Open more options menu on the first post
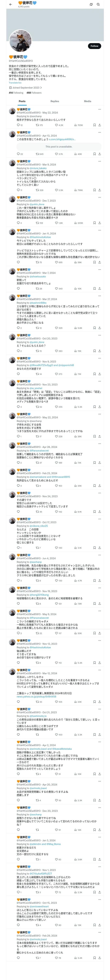The image size is (110, 980). click(x=99, y=109)
